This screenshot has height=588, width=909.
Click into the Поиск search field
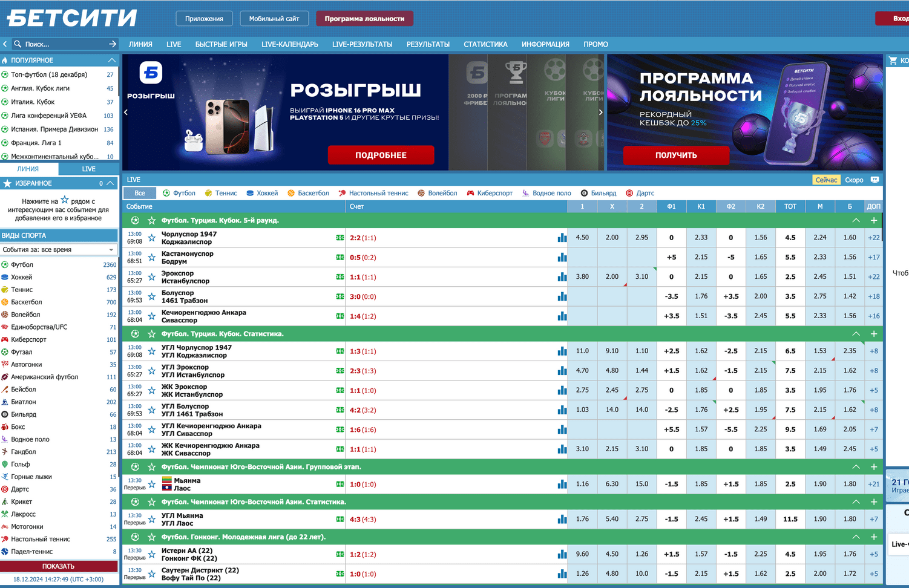pyautogui.click(x=64, y=44)
